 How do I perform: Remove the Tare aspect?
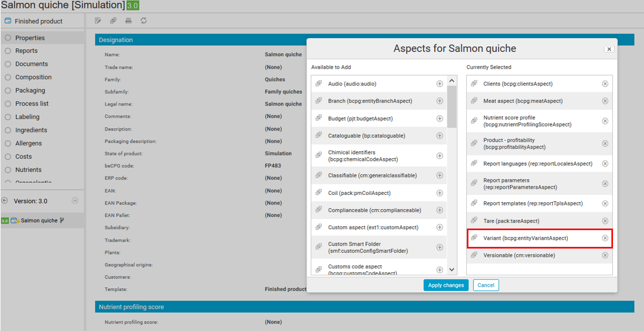tap(605, 221)
